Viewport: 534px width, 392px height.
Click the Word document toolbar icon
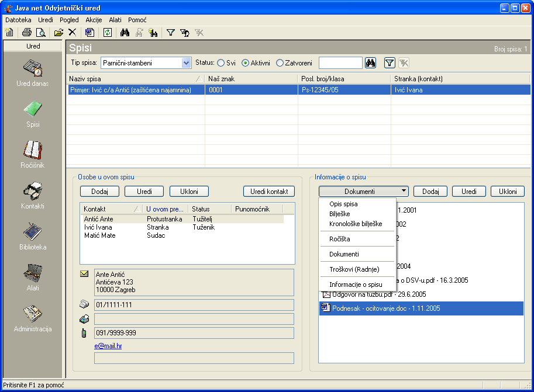pos(89,33)
